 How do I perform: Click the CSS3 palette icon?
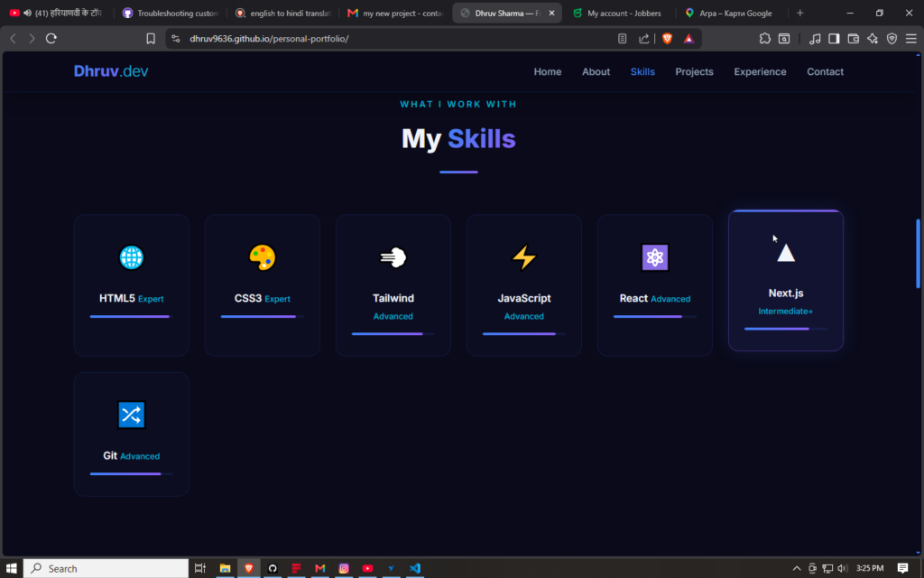click(263, 257)
